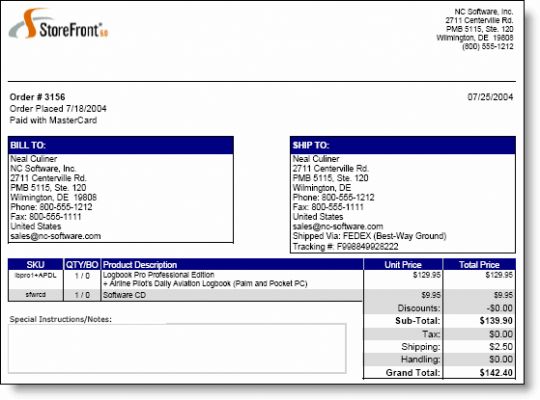Select 'PMB 5115, Ste. 120' in Bill To box

[48, 188]
